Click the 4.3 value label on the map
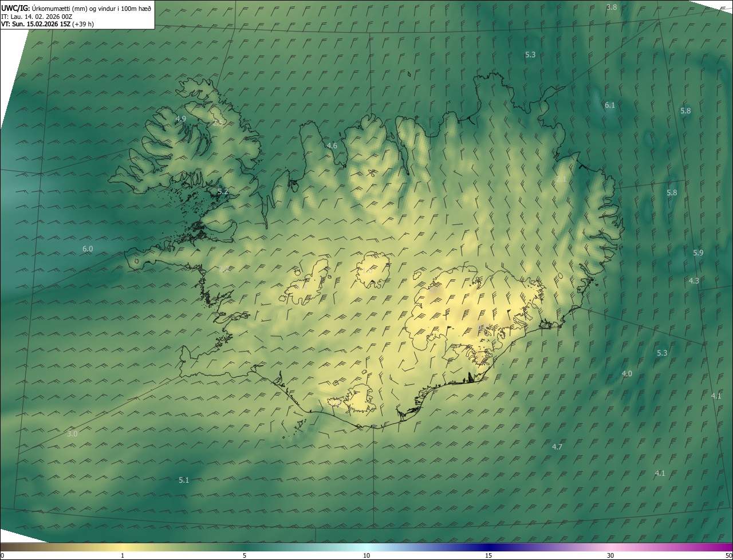This screenshot has width=733, height=560. [693, 281]
